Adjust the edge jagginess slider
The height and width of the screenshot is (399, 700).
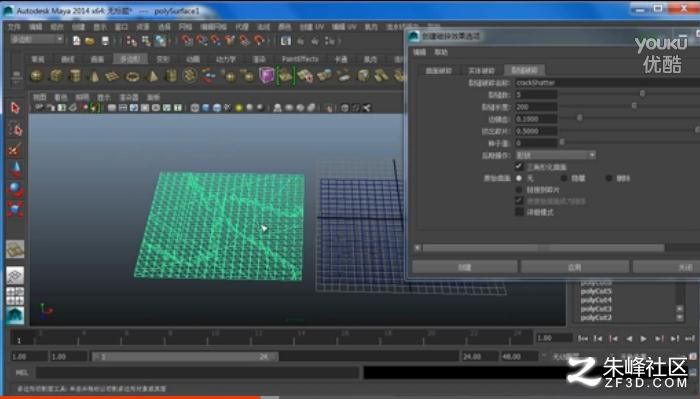click(x=579, y=118)
